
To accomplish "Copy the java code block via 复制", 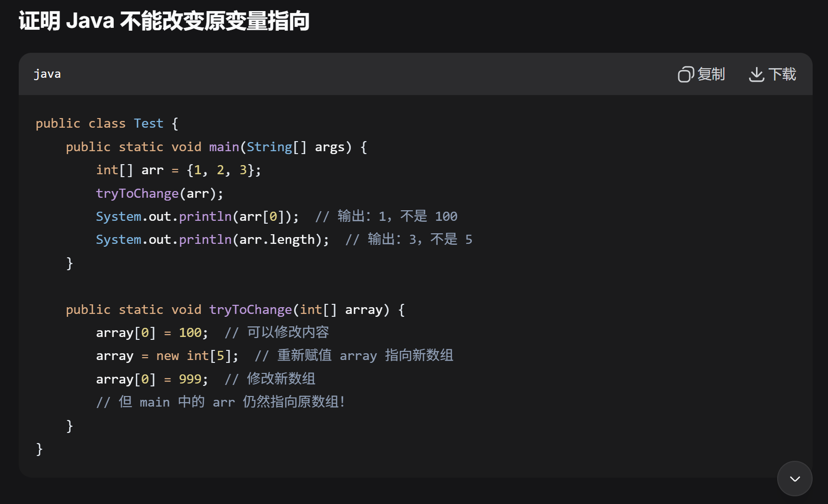I will point(701,74).
